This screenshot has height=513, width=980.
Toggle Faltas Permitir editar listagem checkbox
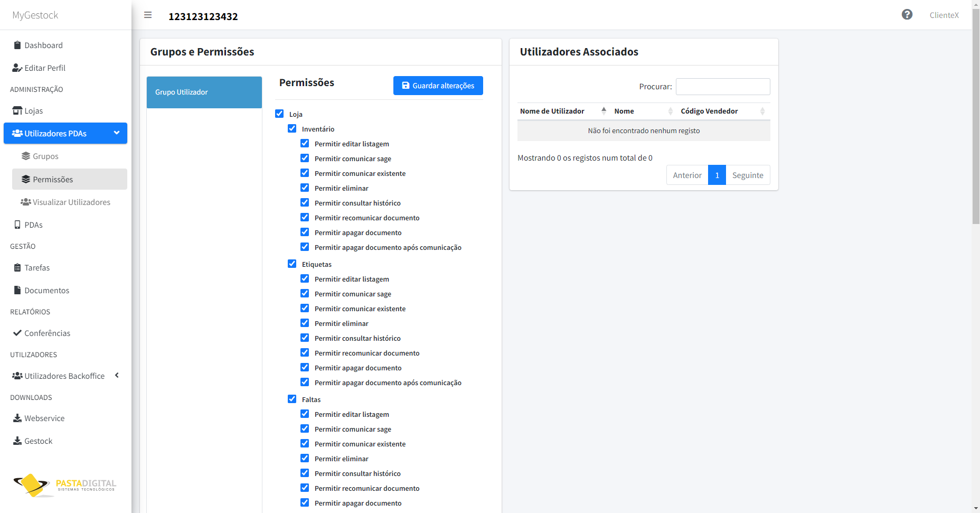click(305, 414)
